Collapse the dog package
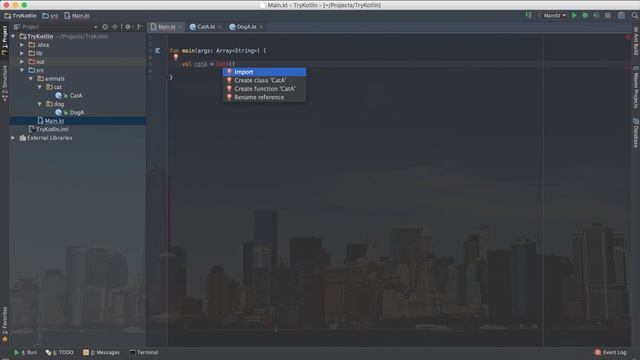Viewport: 640px width, 360px height. [40, 104]
